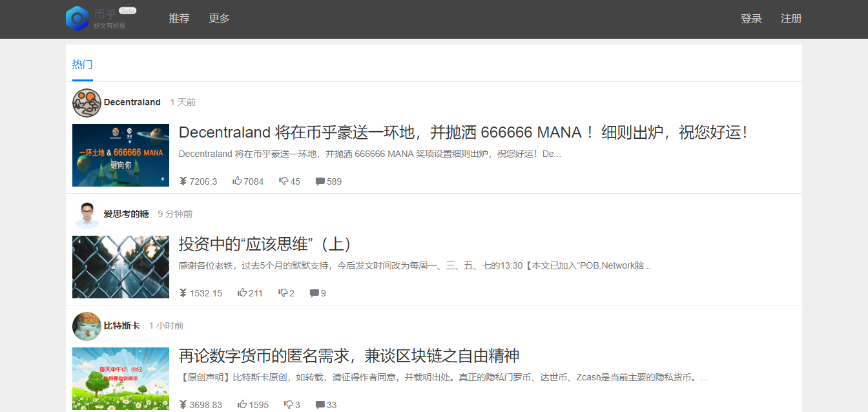Select the 热门 tab

[x=82, y=65]
